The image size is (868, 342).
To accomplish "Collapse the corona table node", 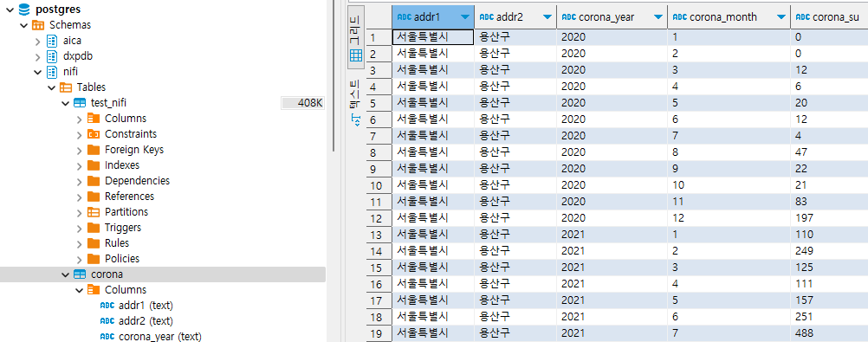I will [x=65, y=274].
